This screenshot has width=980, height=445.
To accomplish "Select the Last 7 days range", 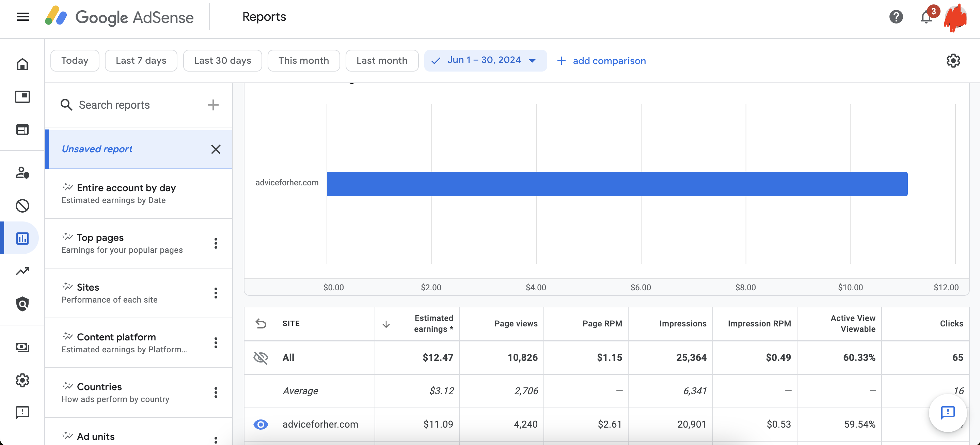I will 141,61.
